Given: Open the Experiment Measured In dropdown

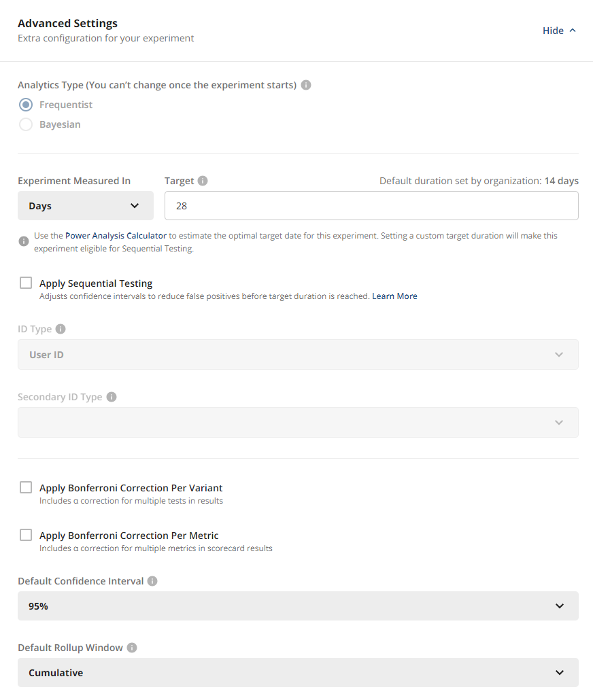Looking at the screenshot, I should [x=86, y=205].
